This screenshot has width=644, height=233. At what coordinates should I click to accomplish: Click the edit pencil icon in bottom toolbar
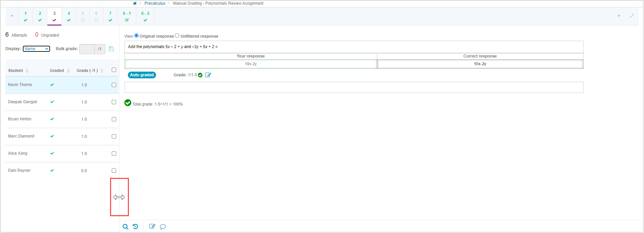click(x=152, y=227)
